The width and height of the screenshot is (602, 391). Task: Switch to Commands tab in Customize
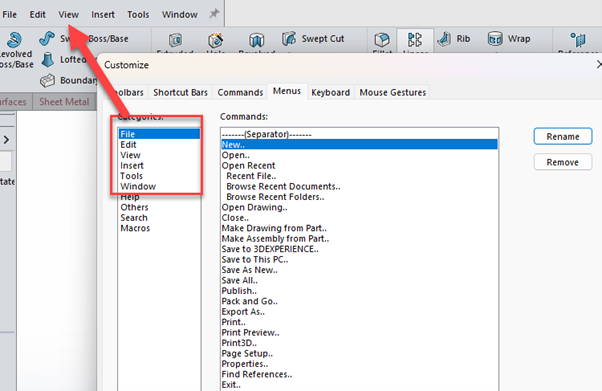pos(240,93)
